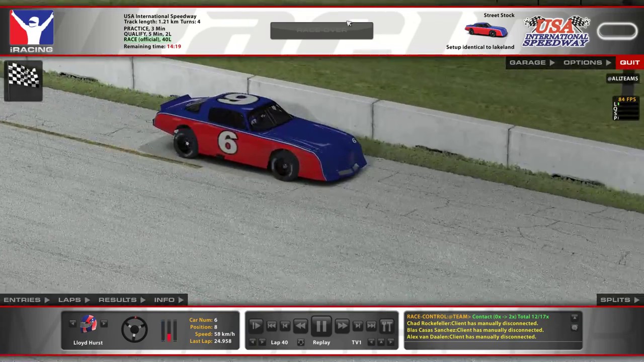The image size is (644, 362).
Task: Click the iRacing logo
Action: [x=31, y=31]
